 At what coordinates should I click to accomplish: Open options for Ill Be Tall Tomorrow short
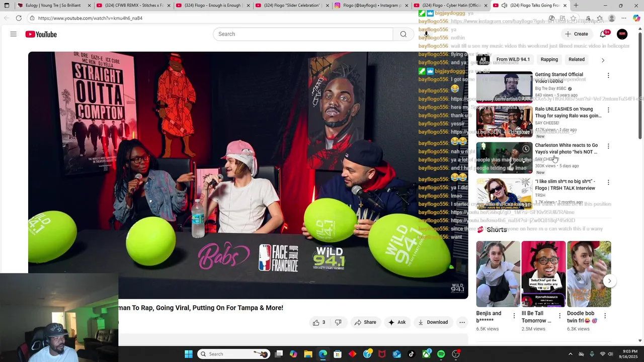coord(559,316)
